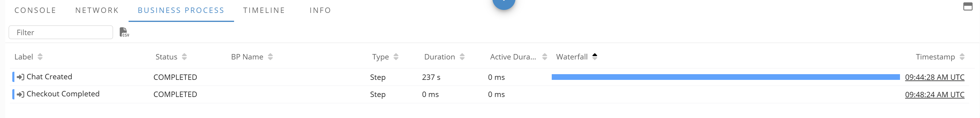Screen dimensions: 980x118
Task: Open the 09:44:28 AM UTC timestamp link
Action: [934, 77]
